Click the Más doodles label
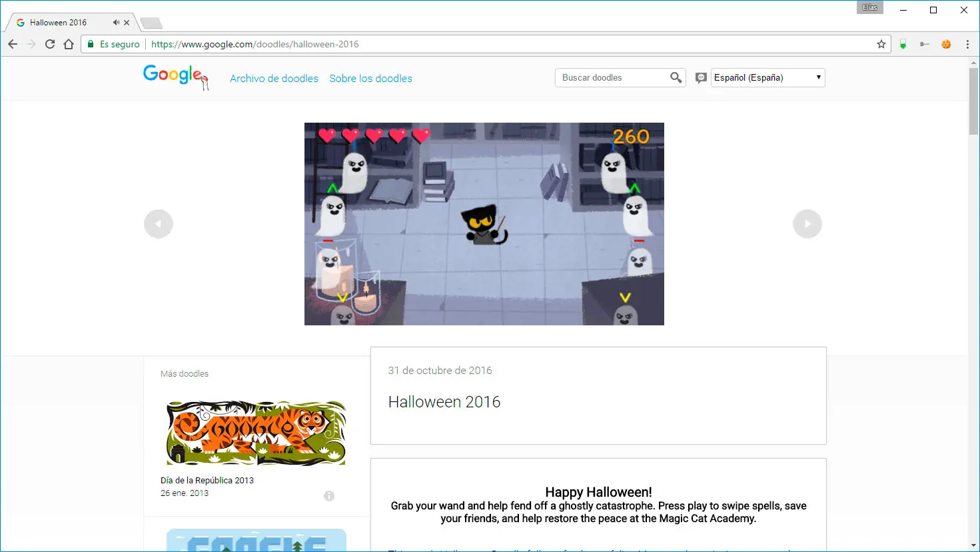980x552 pixels. pyautogui.click(x=185, y=374)
